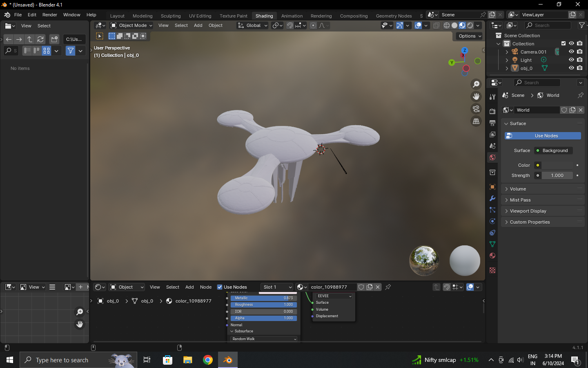Toggle viewport overlays button
The height and width of the screenshot is (368, 588).
coord(418,25)
